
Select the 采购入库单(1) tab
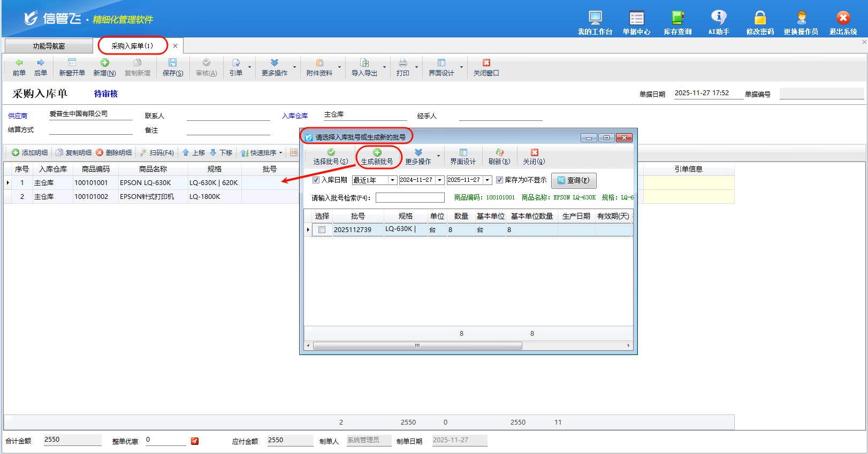tap(132, 46)
